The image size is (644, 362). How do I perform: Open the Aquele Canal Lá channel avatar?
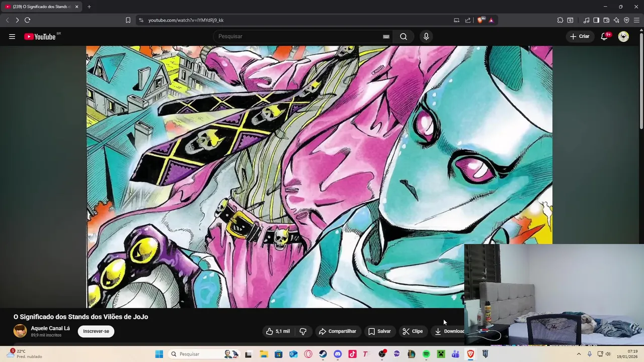20,331
